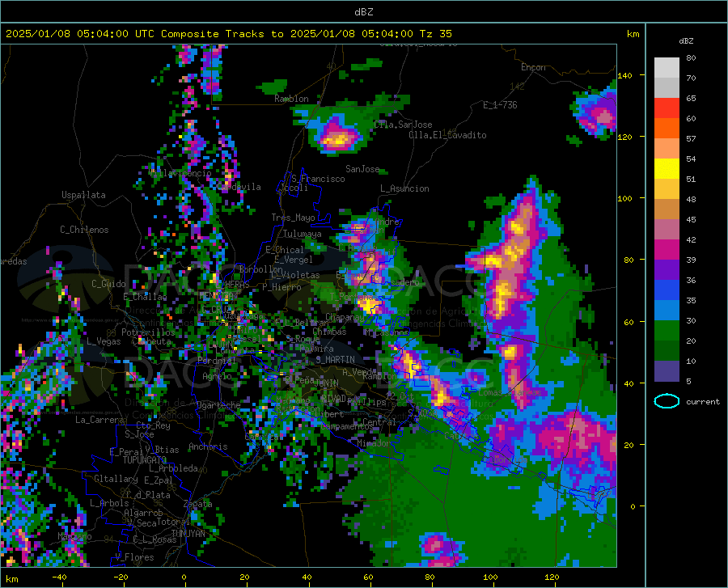Click the 'Clla.SanJose' map label

[403, 125]
